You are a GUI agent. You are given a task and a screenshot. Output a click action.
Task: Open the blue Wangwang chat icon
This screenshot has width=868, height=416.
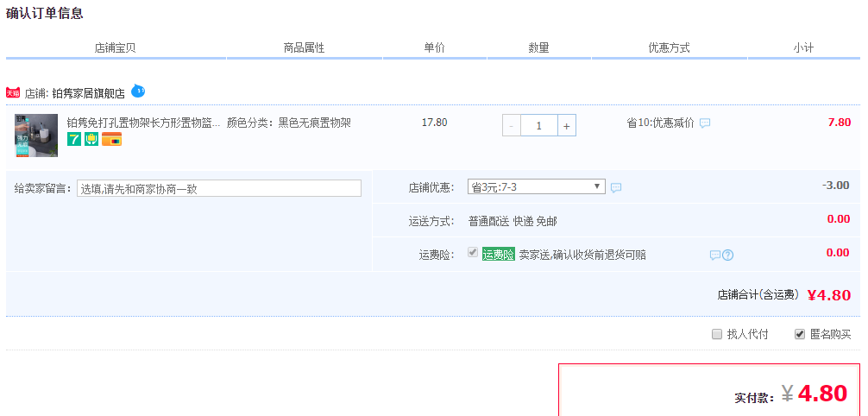point(138,91)
